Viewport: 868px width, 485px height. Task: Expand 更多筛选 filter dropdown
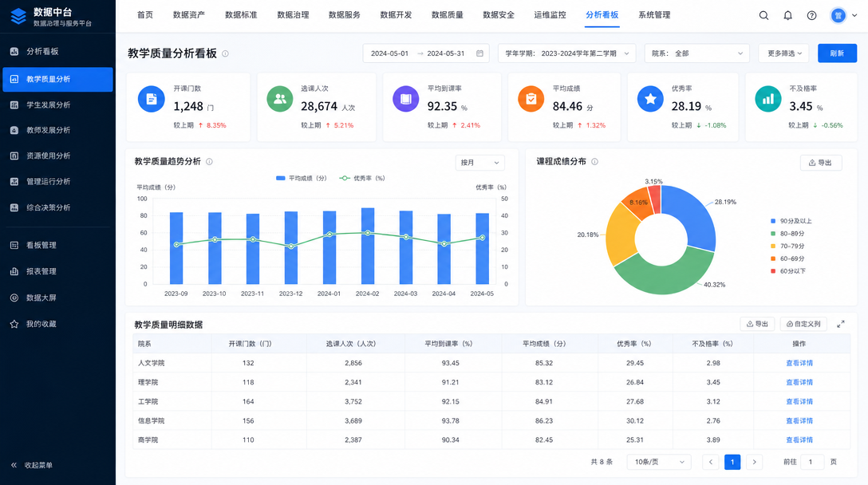(x=783, y=53)
